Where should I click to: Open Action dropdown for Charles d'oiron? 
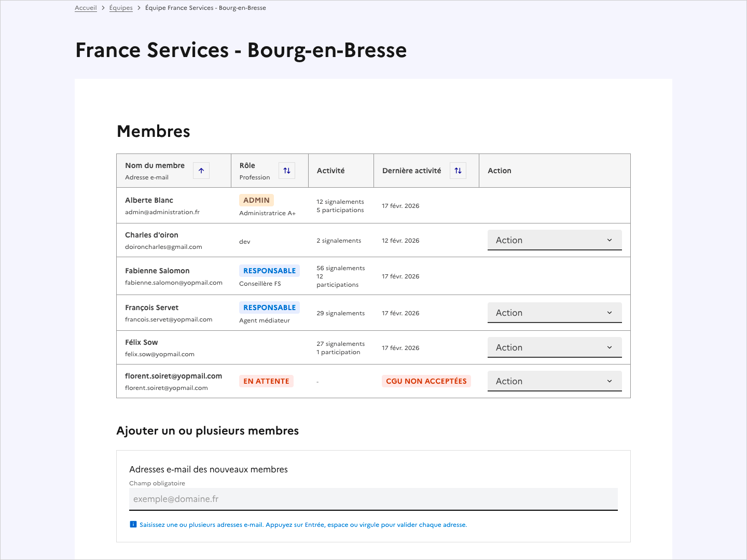pyautogui.click(x=554, y=240)
